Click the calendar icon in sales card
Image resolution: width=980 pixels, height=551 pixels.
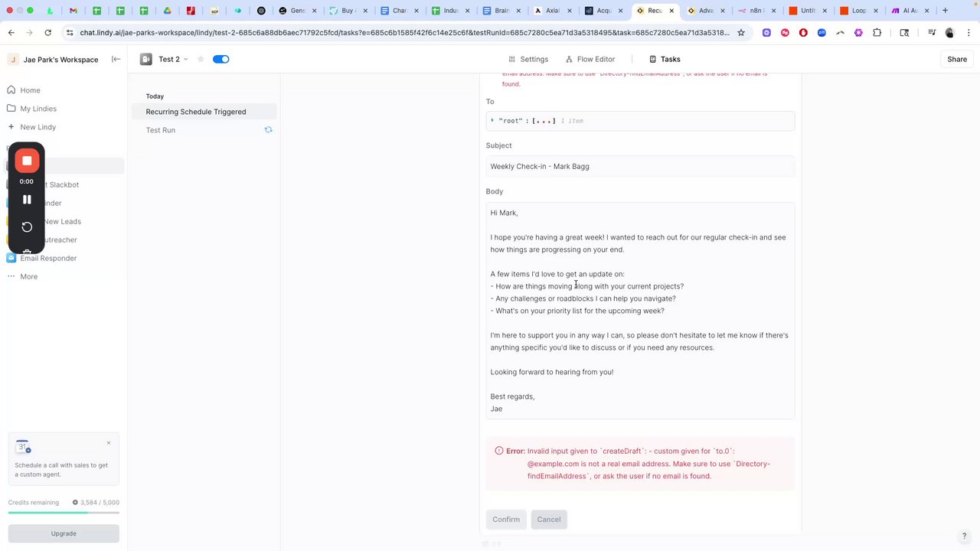point(23,447)
